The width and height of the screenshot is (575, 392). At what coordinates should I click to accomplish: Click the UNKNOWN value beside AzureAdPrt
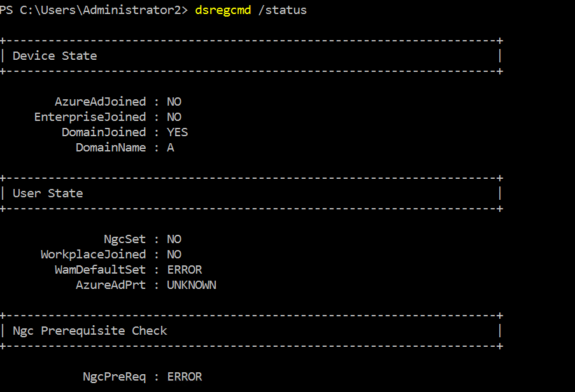click(192, 285)
